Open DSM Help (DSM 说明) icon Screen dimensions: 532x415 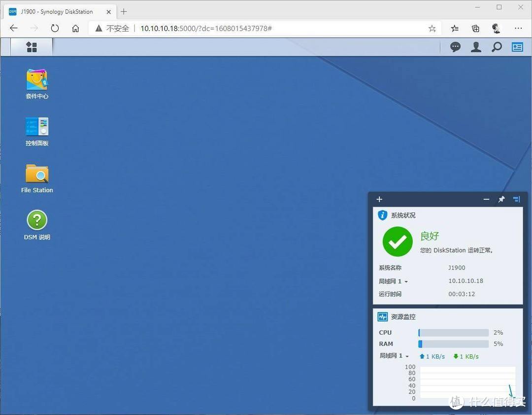(x=37, y=225)
